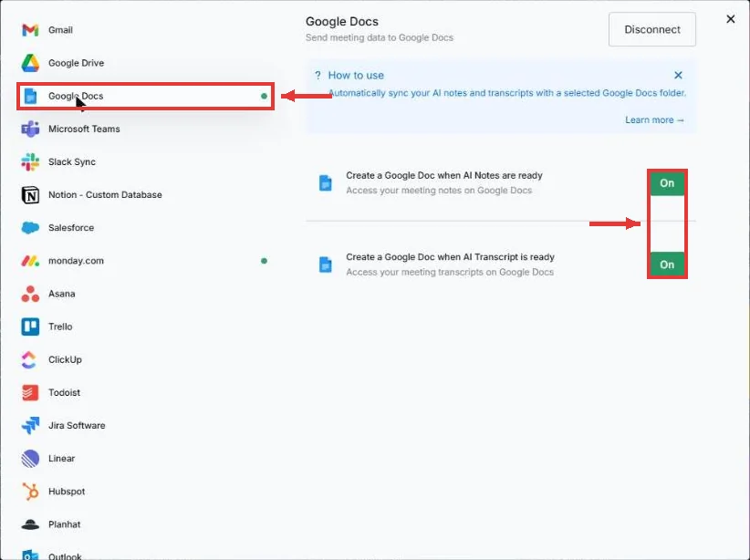Click the Gmail envelope icon

(30, 30)
